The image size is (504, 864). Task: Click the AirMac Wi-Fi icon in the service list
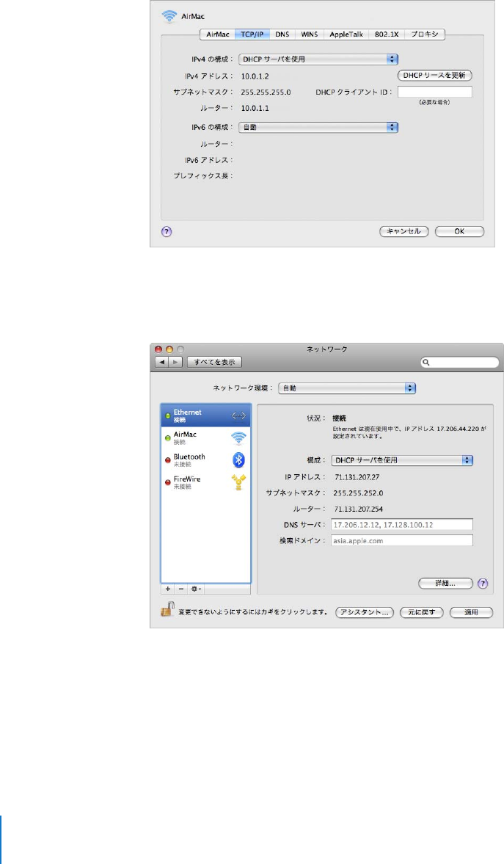pyautogui.click(x=238, y=439)
